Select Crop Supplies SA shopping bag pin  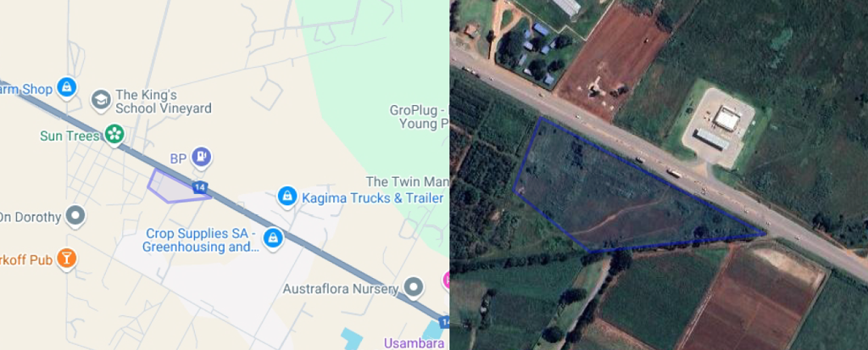[272, 239]
